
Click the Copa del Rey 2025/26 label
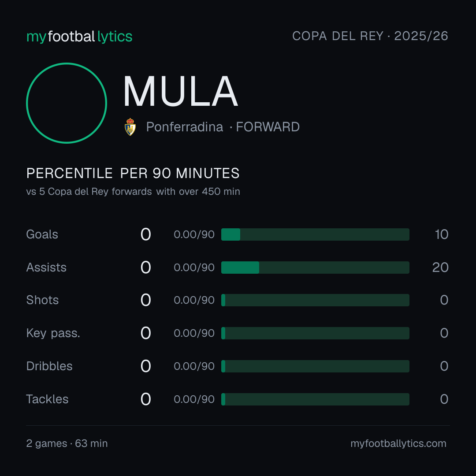(370, 36)
